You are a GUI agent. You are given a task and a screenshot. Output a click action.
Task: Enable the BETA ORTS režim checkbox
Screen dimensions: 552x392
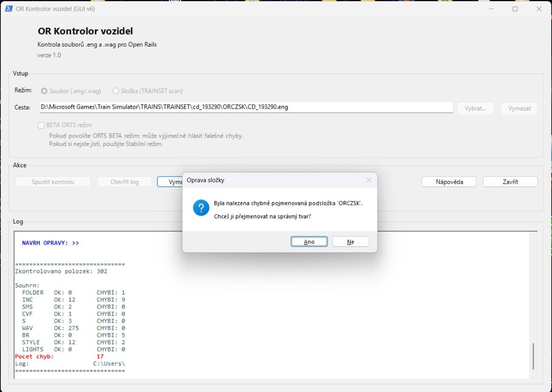coord(41,125)
